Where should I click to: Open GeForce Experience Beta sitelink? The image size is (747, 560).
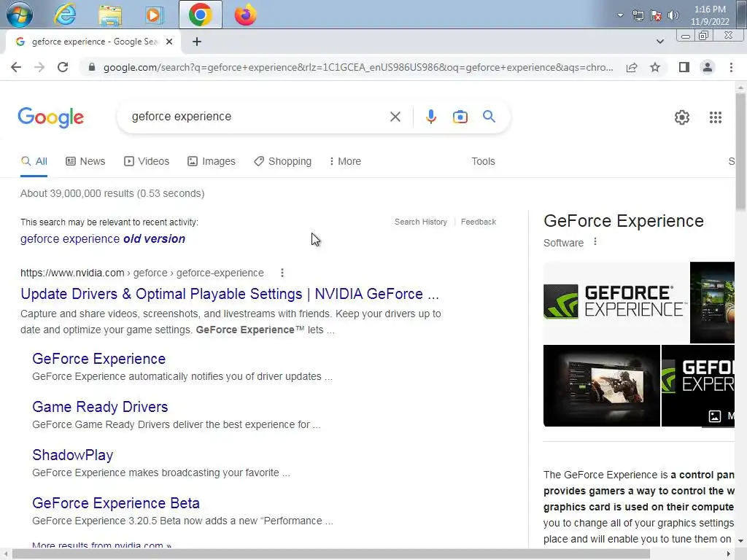(x=116, y=503)
